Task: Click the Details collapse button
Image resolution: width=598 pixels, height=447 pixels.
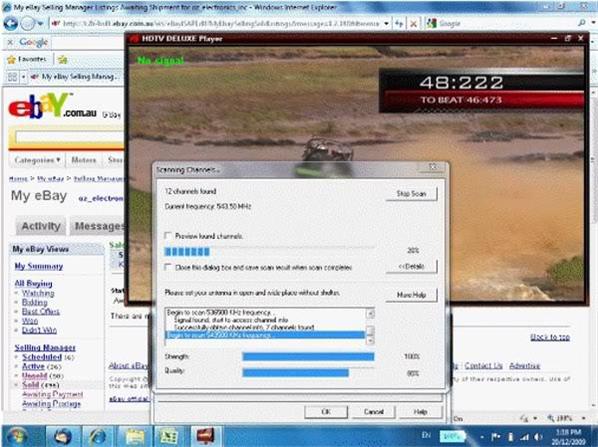Action: pos(411,266)
